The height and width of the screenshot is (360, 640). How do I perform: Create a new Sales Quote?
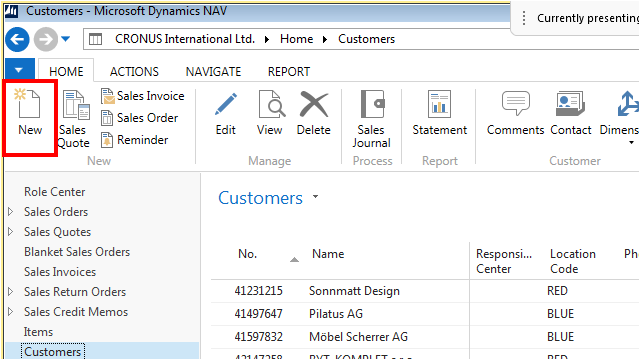(74, 120)
